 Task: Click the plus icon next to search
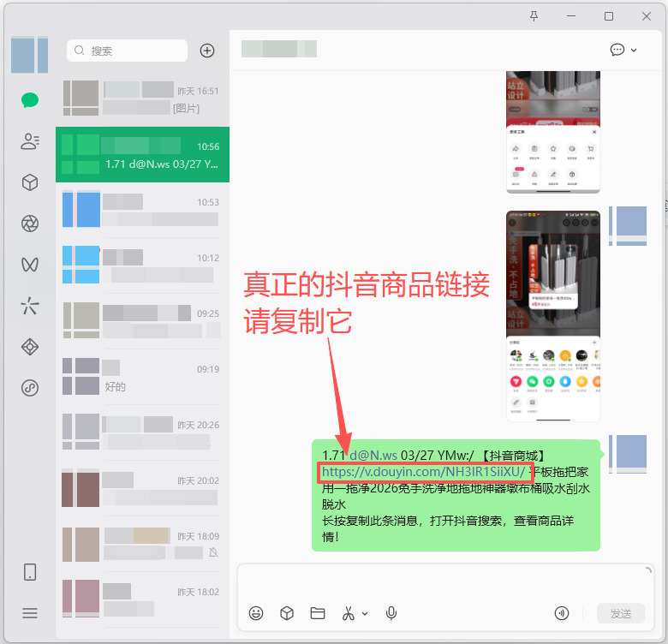[x=207, y=51]
